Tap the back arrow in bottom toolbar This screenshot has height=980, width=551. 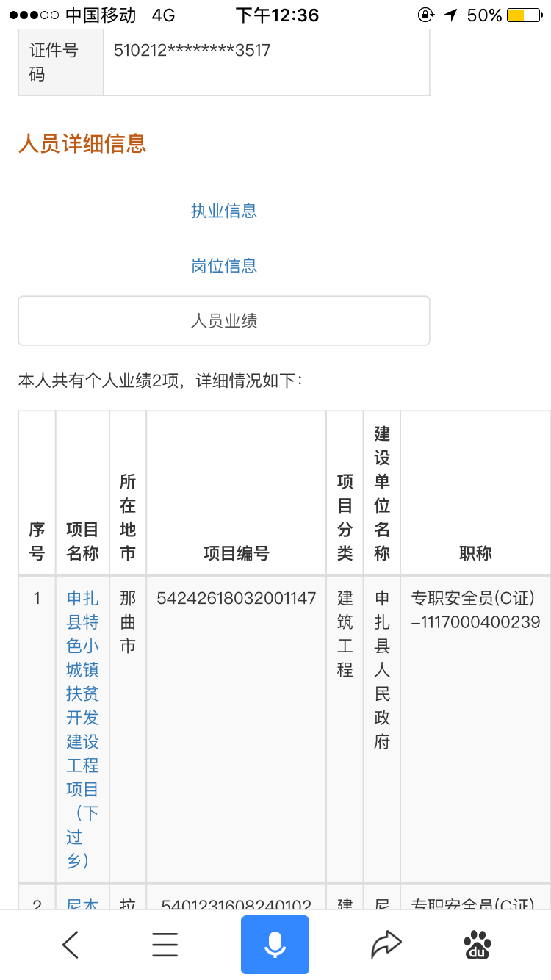click(71, 945)
